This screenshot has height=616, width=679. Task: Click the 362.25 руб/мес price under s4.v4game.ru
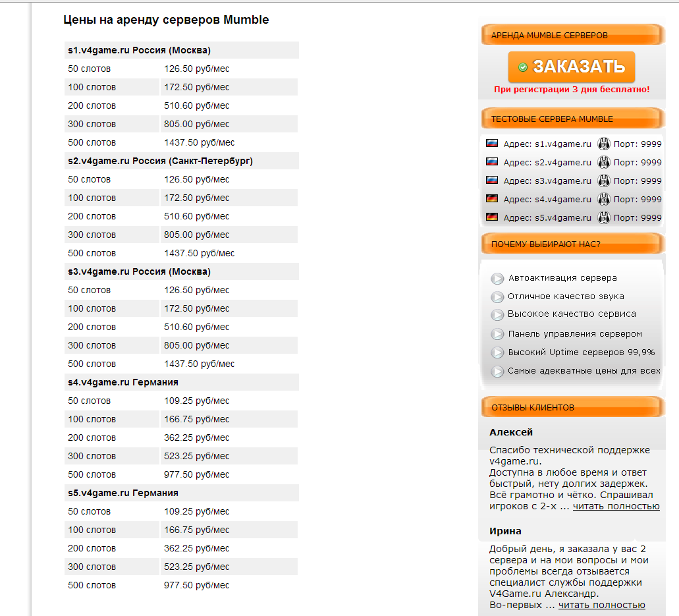pos(197,437)
